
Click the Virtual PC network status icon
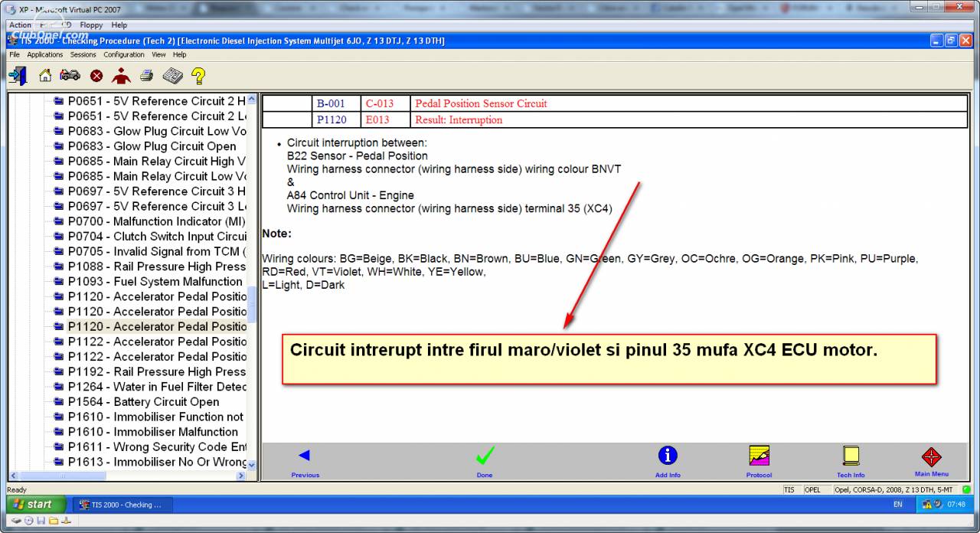coord(65,520)
